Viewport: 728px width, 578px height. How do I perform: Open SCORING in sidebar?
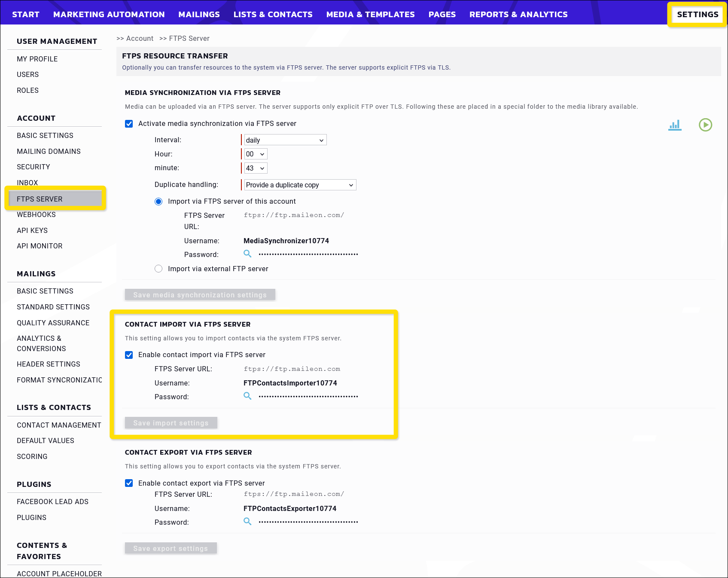point(32,456)
